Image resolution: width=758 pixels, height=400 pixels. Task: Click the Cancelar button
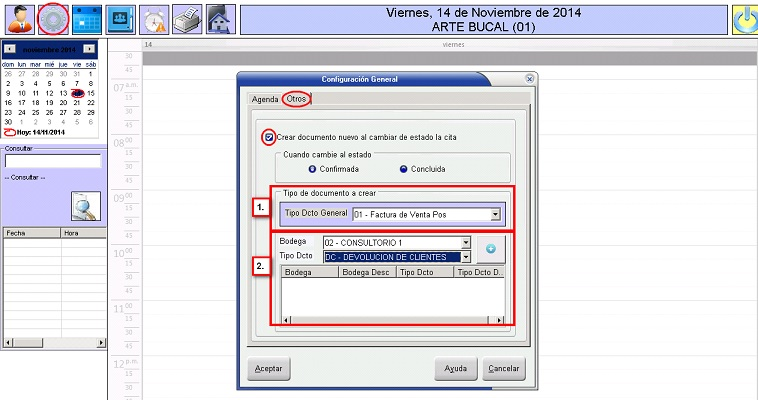(503, 369)
